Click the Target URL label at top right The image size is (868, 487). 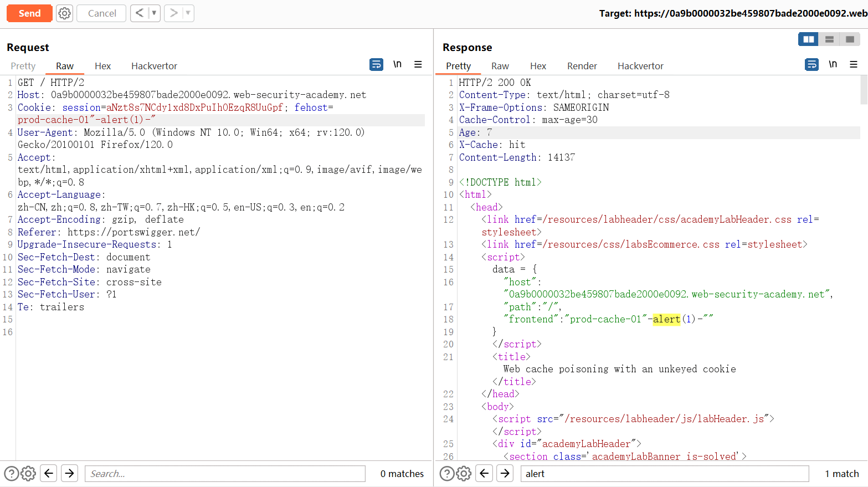733,13
